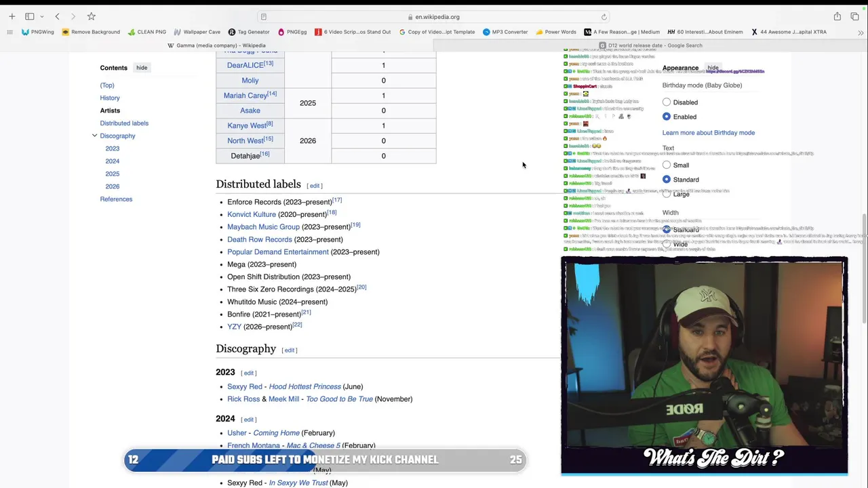The width and height of the screenshot is (868, 488).
Task: Edit the 2024 discography subsection
Action: click(249, 420)
